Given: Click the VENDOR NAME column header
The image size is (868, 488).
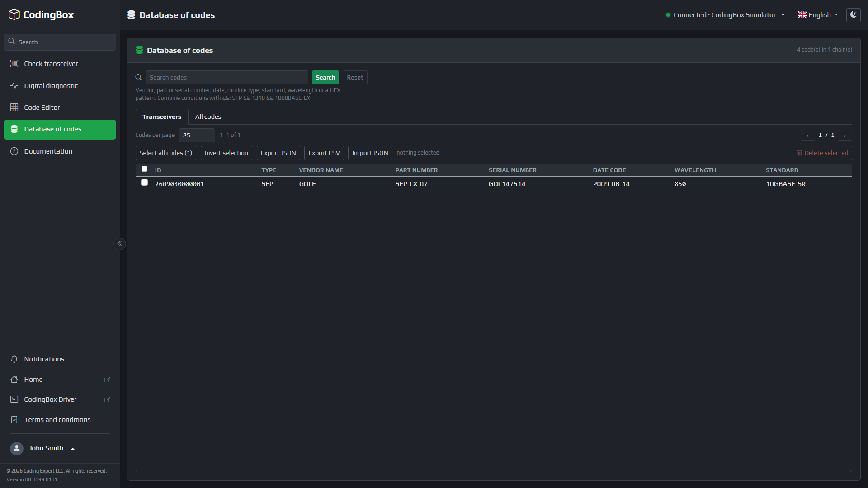Looking at the screenshot, I should [x=321, y=170].
